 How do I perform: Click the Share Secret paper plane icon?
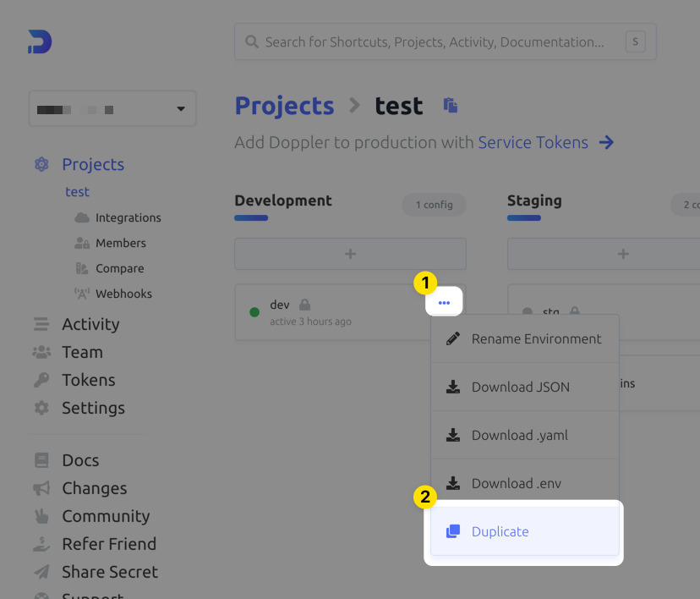[41, 572]
